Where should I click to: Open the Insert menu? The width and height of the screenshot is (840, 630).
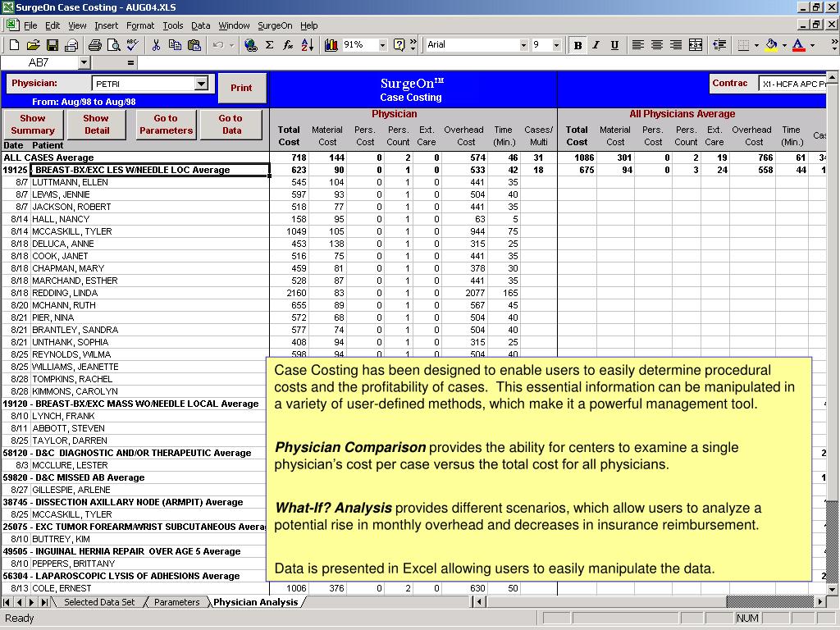[106, 25]
